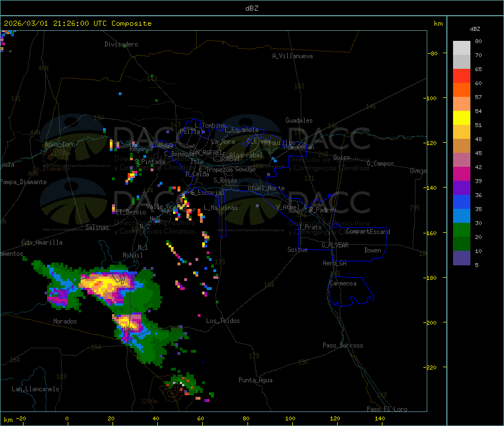The image size is (504, 426).
Task: Click the dBZ title at top
Action: coord(251,8)
